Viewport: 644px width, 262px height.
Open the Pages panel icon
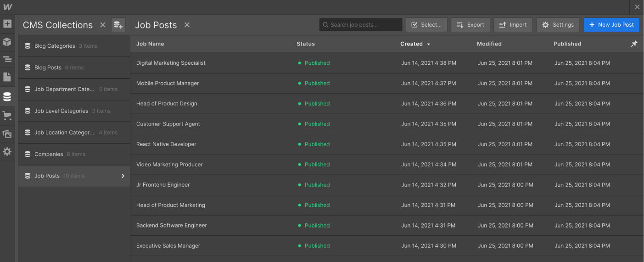(7, 77)
